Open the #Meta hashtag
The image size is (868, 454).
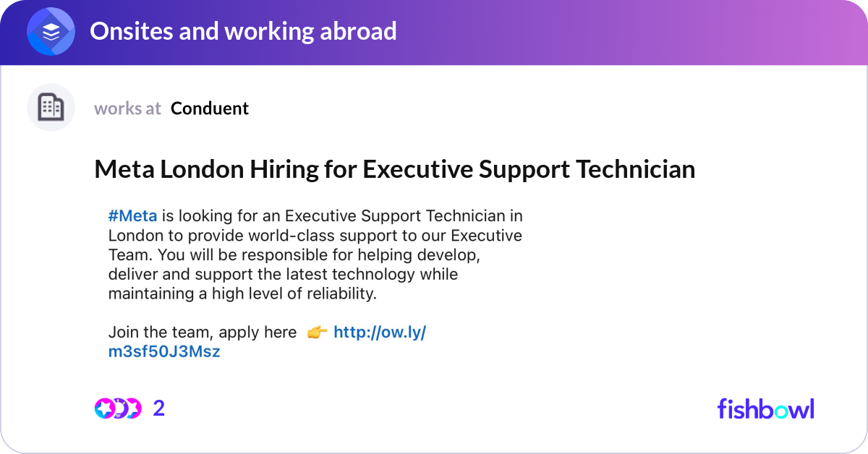[132, 215]
